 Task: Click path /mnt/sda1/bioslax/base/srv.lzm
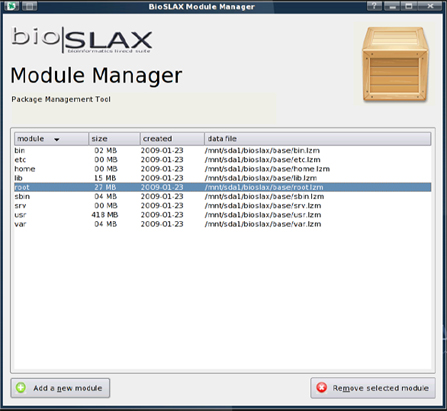pos(263,206)
